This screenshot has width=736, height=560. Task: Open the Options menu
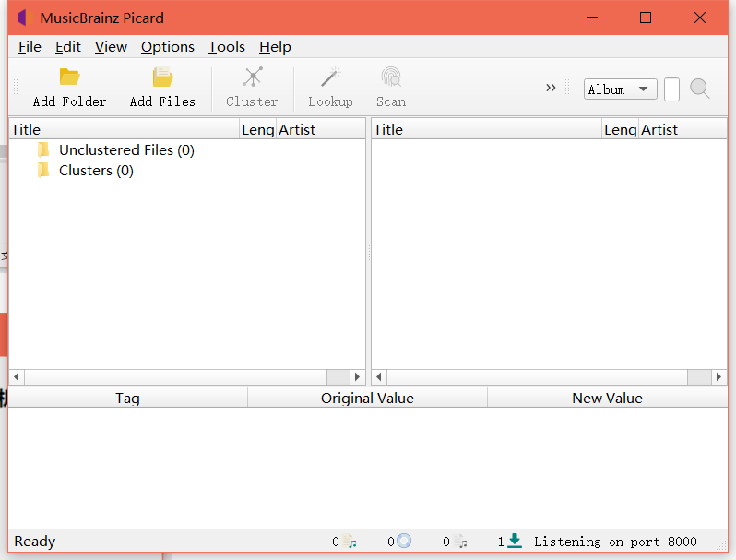click(x=168, y=47)
